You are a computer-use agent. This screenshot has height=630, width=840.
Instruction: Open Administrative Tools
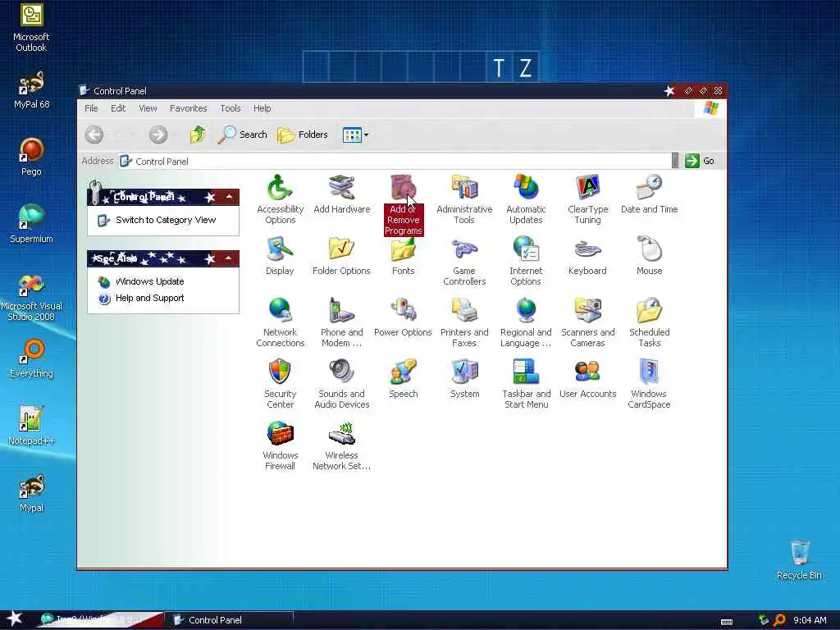click(464, 199)
